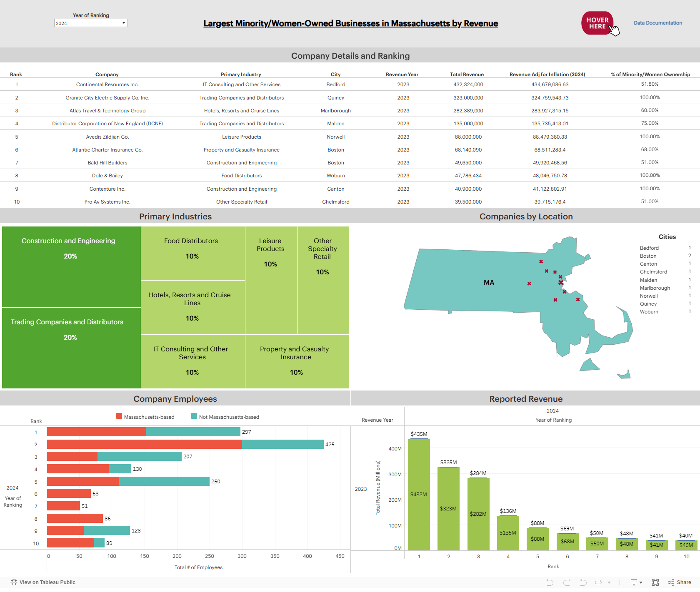700x592 pixels.
Task: Click the Revenue Adj for Inflation (2024) header
Action: (x=547, y=75)
